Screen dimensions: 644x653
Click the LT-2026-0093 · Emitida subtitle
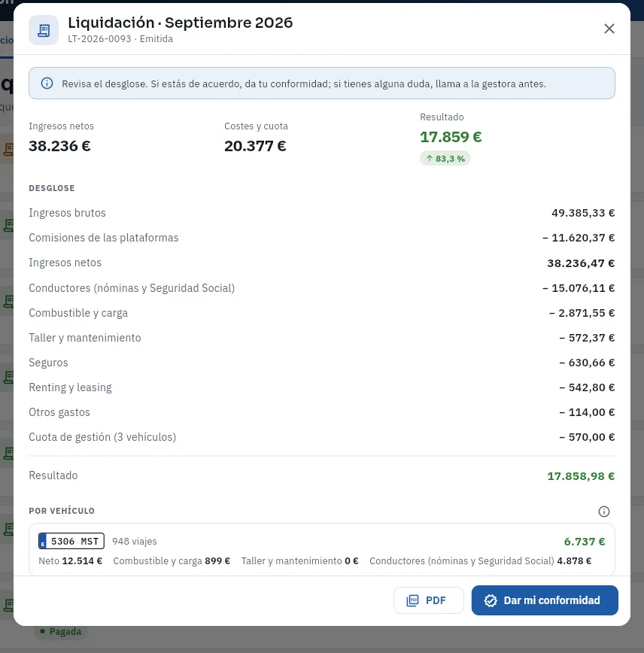[x=120, y=38]
